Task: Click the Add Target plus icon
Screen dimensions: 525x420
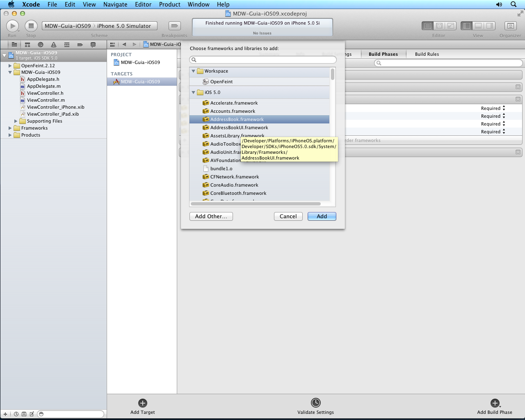Action: (x=143, y=403)
